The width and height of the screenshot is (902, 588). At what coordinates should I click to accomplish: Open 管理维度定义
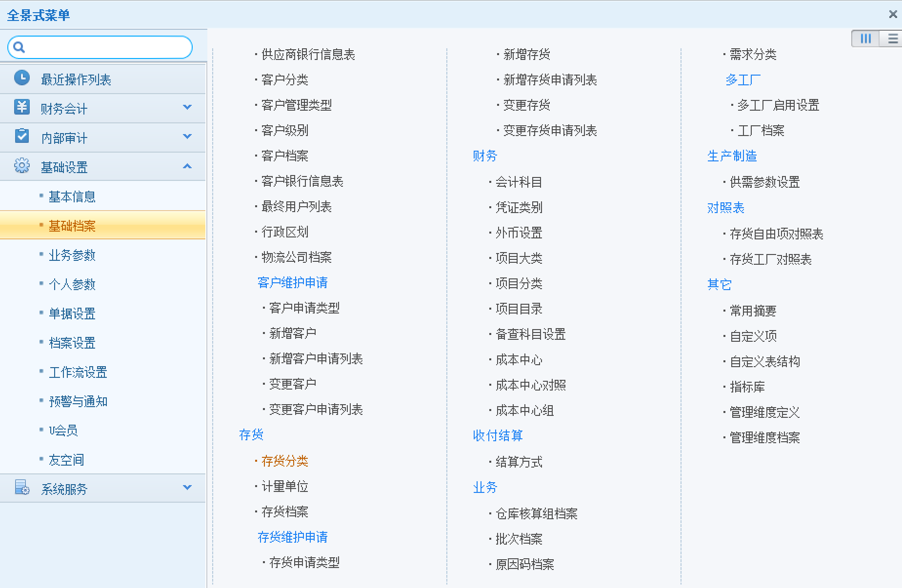(765, 412)
